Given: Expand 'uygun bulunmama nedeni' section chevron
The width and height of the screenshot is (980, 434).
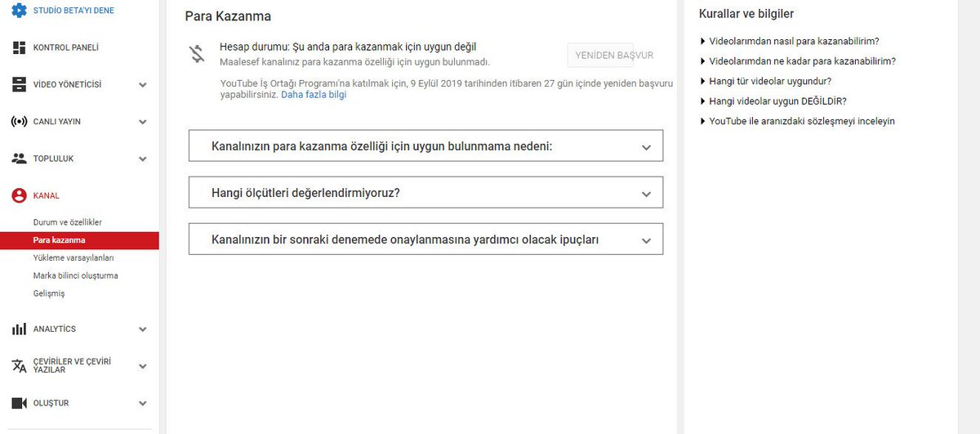Looking at the screenshot, I should [646, 148].
